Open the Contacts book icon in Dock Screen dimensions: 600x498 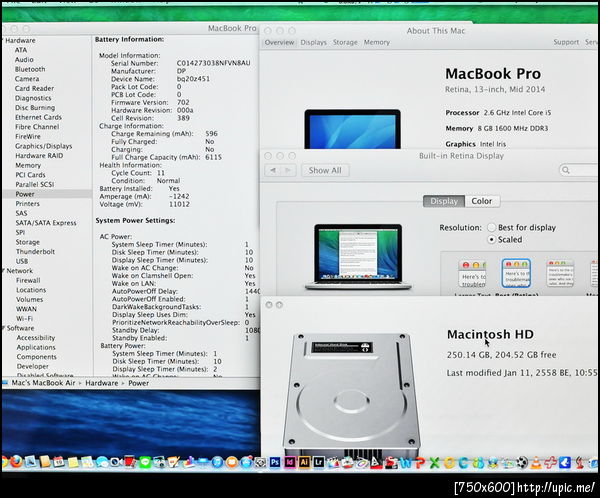45,462
